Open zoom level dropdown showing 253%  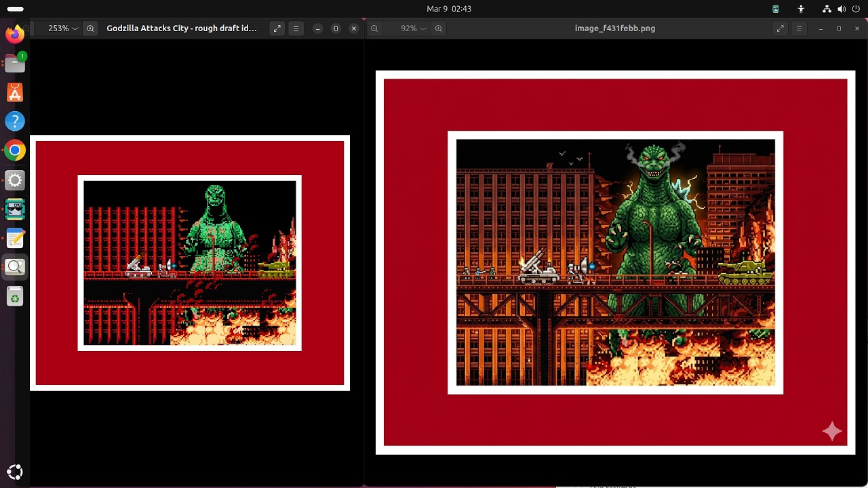click(x=62, y=28)
